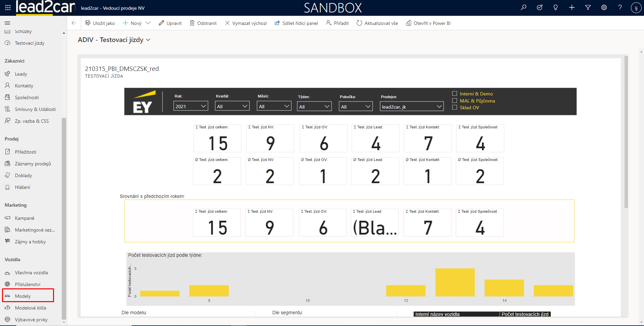
Task: Click Otevřít v Power BI
Action: [428, 23]
